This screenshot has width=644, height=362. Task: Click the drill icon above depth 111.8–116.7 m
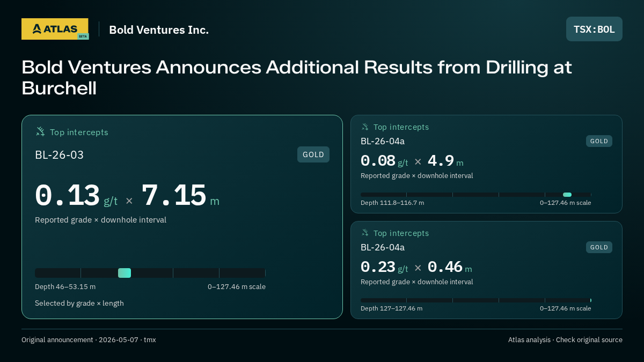(365, 127)
